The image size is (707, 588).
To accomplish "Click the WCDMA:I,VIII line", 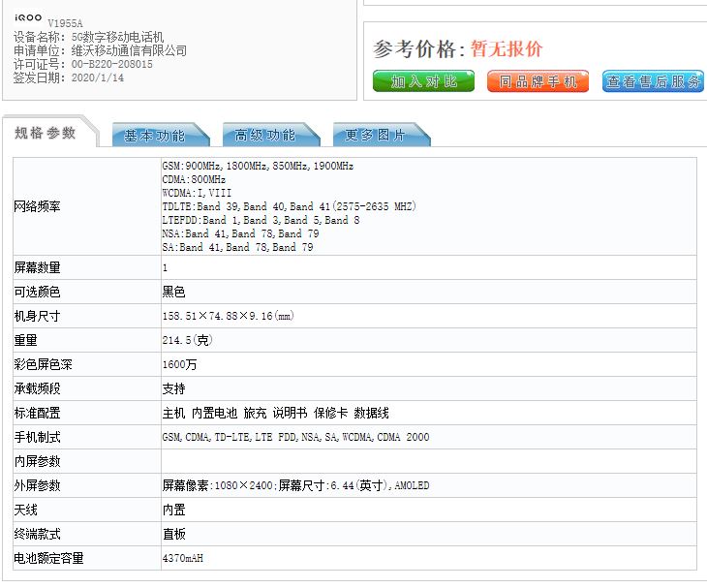I will (197, 193).
